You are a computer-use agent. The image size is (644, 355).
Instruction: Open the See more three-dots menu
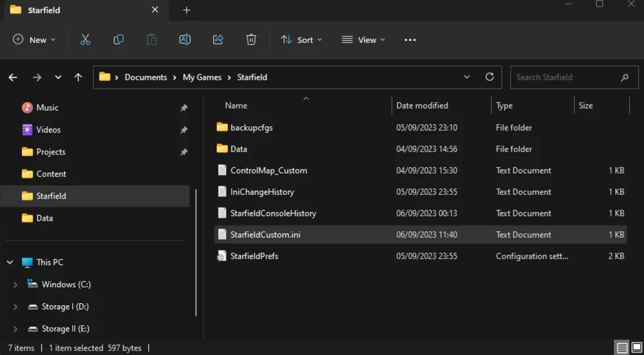point(410,40)
